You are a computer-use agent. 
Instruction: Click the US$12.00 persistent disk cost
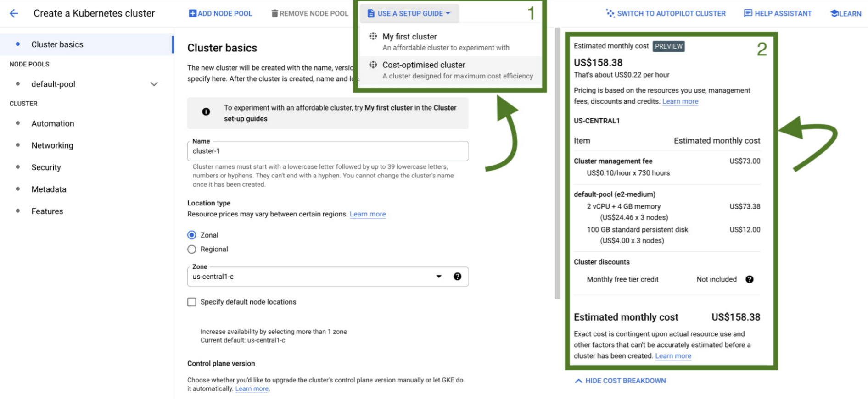click(x=745, y=230)
